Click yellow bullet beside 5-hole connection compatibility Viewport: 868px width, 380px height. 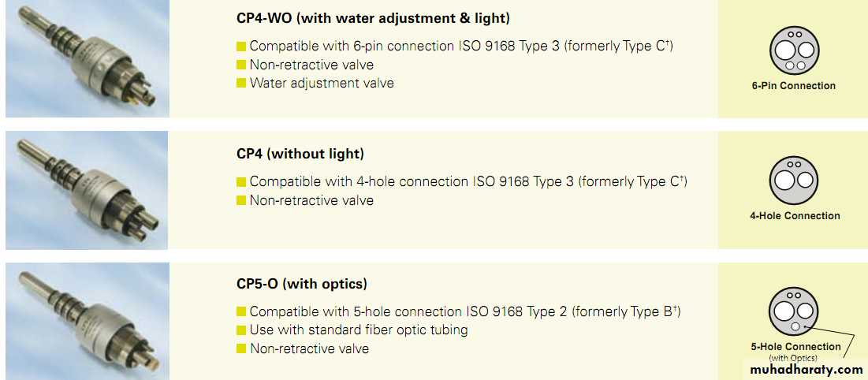click(x=241, y=312)
